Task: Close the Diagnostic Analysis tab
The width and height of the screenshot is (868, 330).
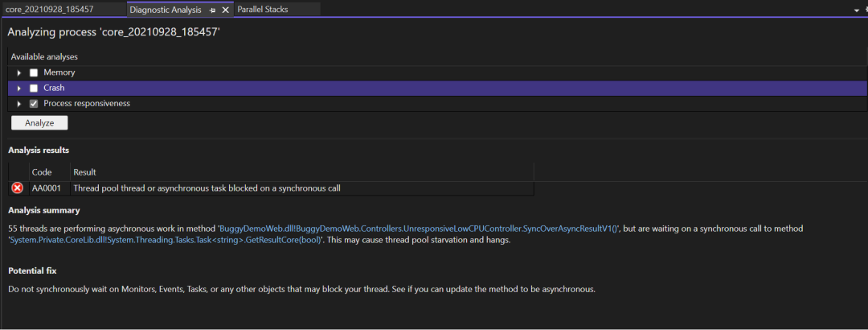Action: (x=226, y=10)
